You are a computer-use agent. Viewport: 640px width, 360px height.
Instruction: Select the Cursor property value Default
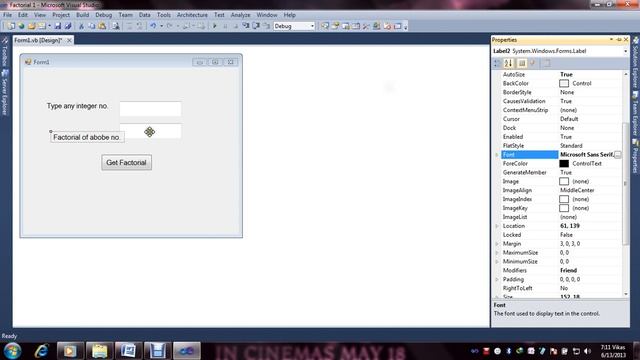point(569,119)
